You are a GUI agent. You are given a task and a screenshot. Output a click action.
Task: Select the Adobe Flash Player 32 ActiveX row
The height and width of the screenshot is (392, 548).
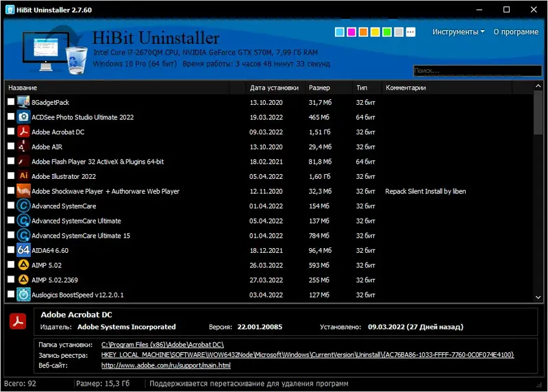tap(269, 162)
